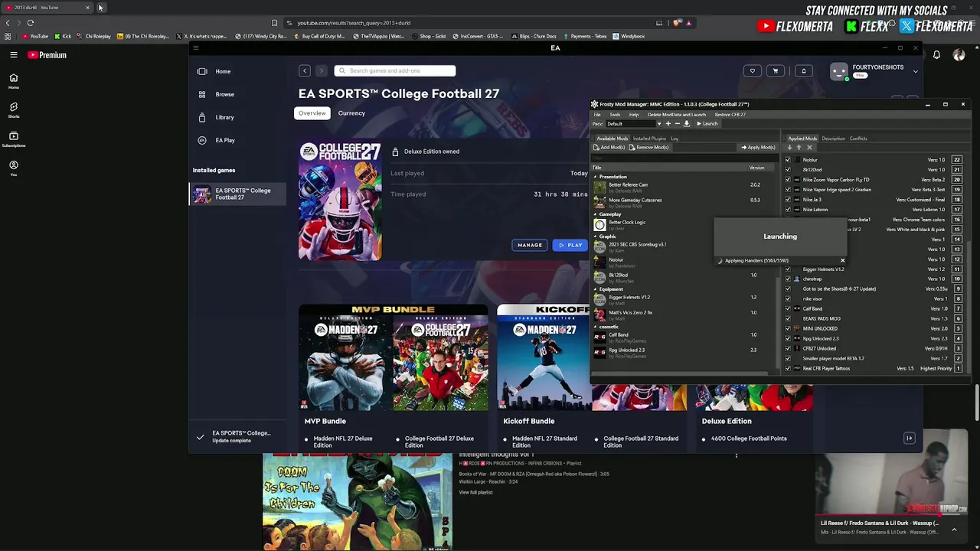980x551 pixels.
Task: Add a new pack with the plus icon
Action: (x=668, y=123)
